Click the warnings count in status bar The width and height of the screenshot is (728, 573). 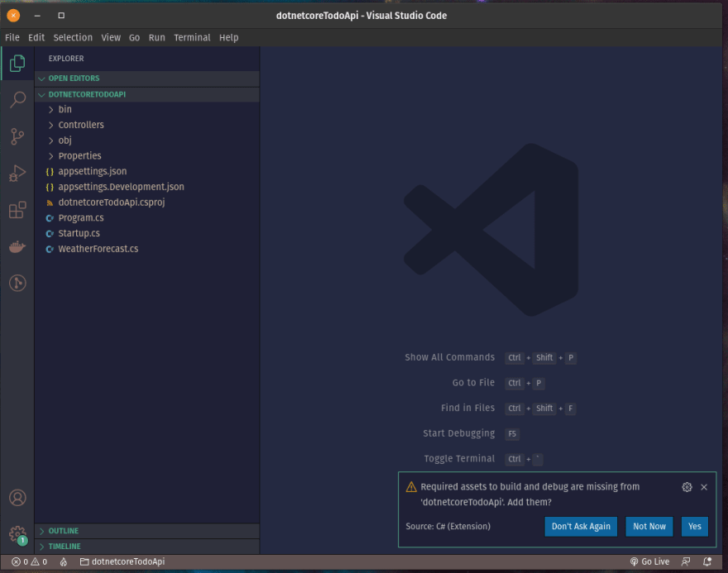pos(39,562)
